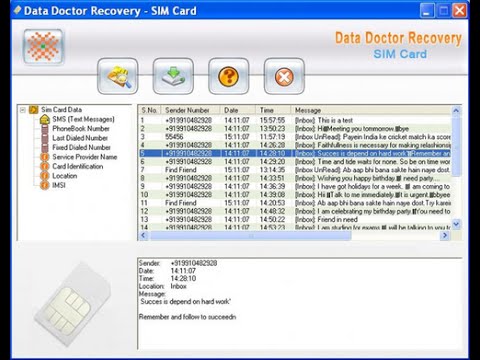The image size is (480, 360).
Task: Click the info icon beside Card Identification
Action: tap(45, 166)
